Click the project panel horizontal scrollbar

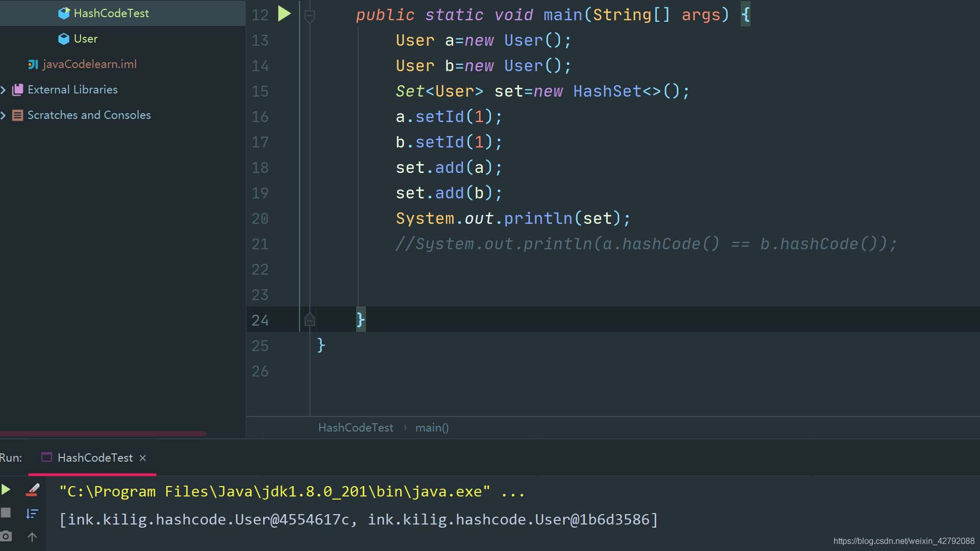104,433
